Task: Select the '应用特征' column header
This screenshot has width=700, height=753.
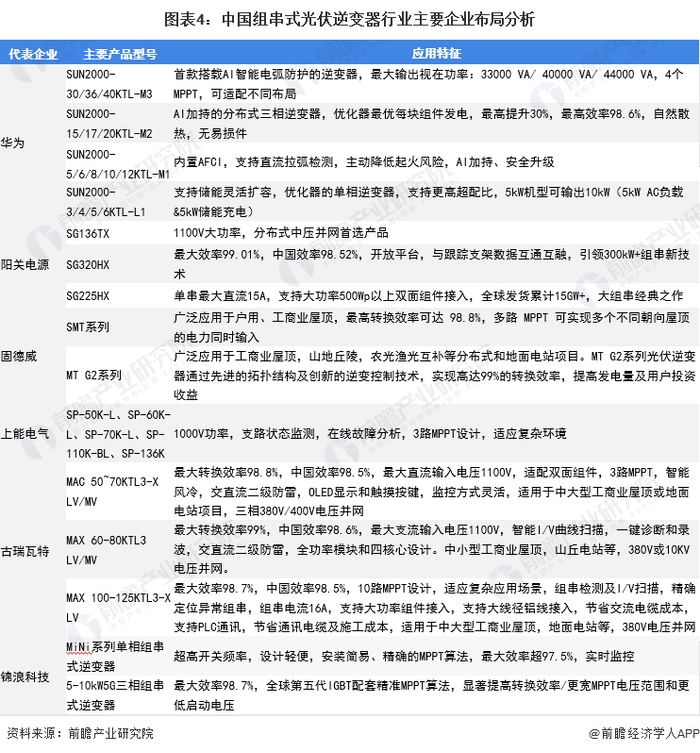Action: pos(436,53)
